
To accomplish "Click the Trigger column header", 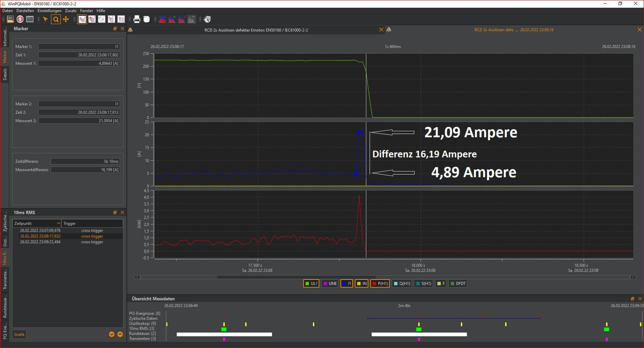I will [x=92, y=223].
